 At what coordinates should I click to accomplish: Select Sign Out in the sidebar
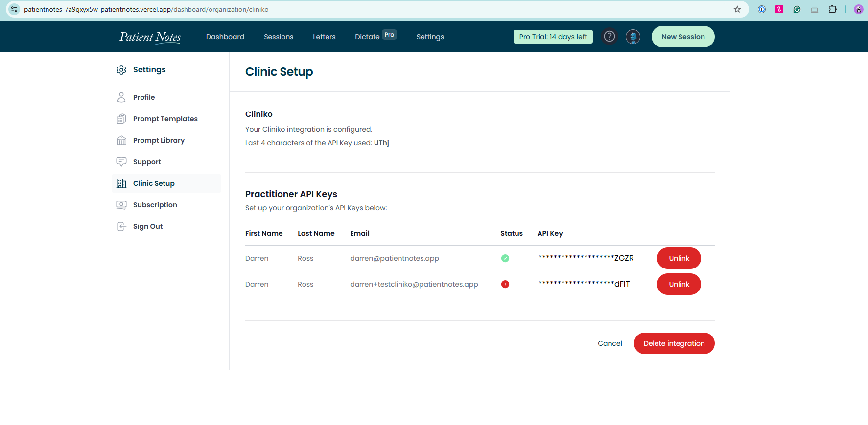(x=166, y=226)
